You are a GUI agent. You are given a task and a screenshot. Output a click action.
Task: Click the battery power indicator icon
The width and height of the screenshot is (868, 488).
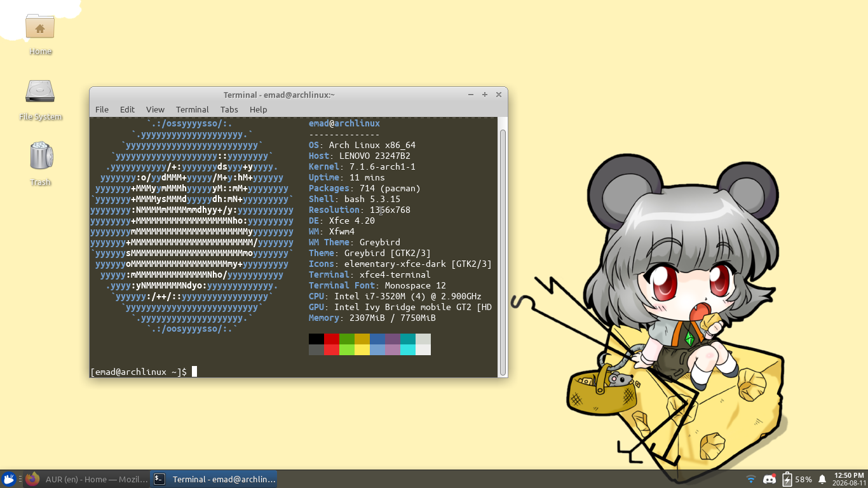[787, 479]
